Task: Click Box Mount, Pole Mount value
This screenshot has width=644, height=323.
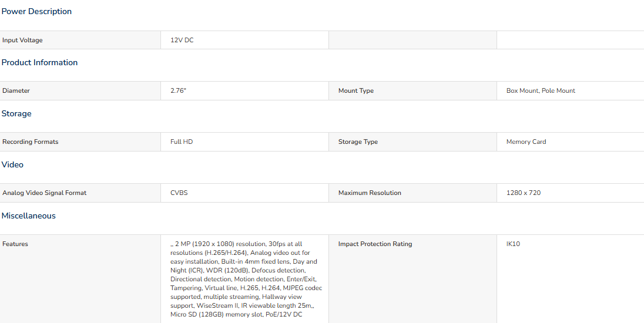Action: pyautogui.click(x=541, y=90)
